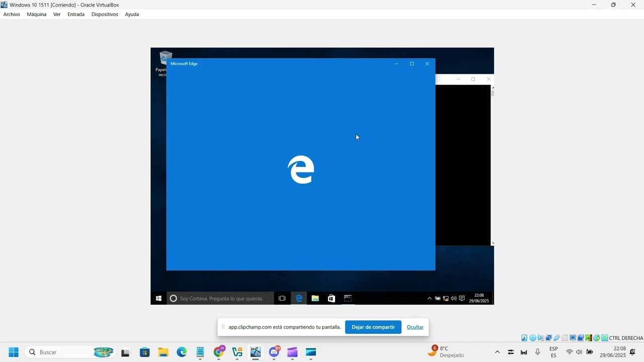Open the Máquina menu
644x362 pixels.
[36, 14]
